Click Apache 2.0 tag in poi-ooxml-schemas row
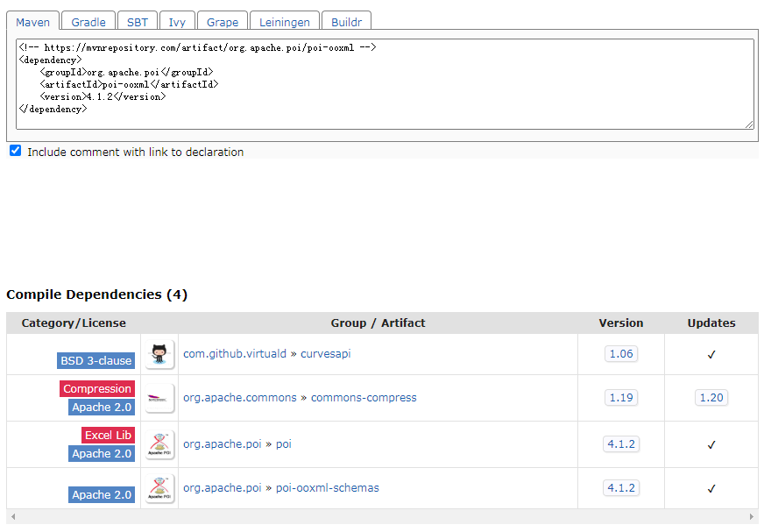764x532 pixels. pyautogui.click(x=102, y=494)
